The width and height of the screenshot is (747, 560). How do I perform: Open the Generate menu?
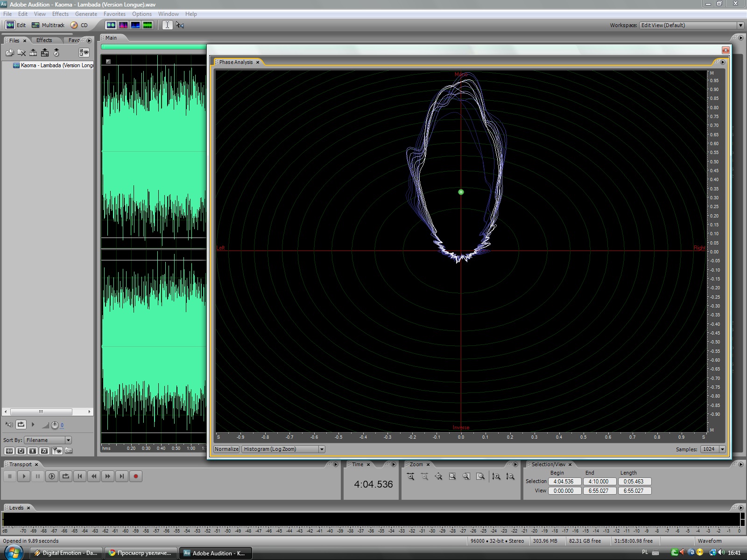(x=86, y=14)
